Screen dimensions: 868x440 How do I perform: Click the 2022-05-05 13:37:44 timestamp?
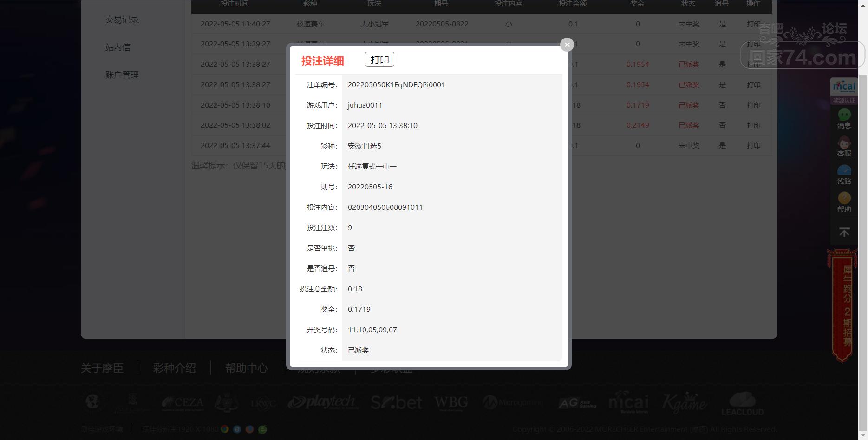pyautogui.click(x=235, y=146)
